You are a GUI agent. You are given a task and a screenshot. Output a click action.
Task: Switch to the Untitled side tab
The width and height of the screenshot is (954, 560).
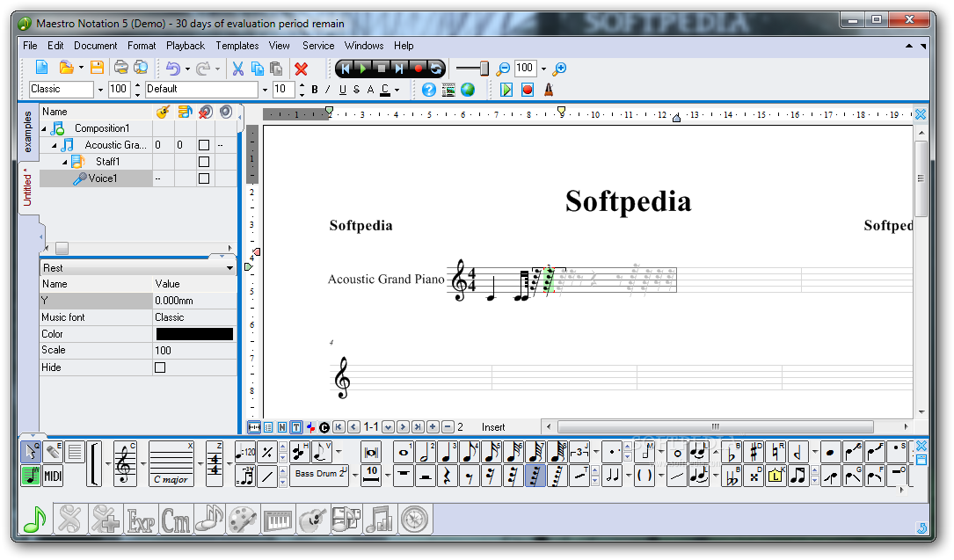pyautogui.click(x=28, y=188)
